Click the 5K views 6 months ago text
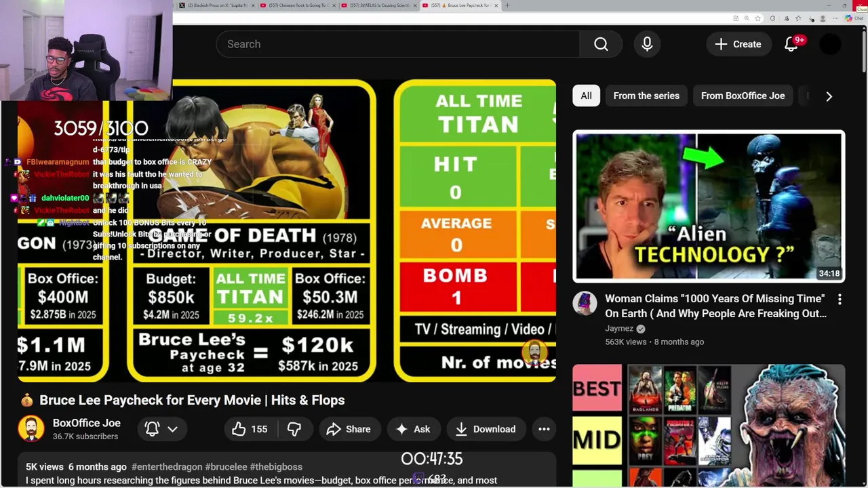The image size is (868, 488). tap(76, 467)
